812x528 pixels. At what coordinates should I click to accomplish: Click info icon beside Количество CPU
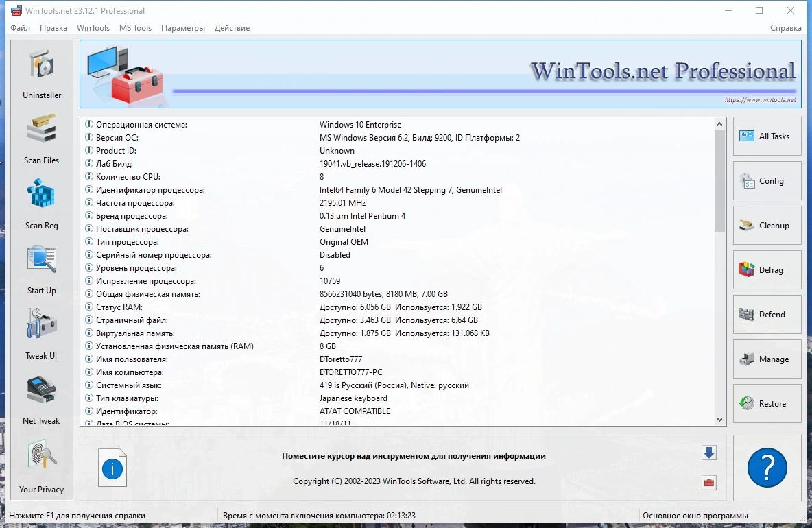tap(89, 176)
